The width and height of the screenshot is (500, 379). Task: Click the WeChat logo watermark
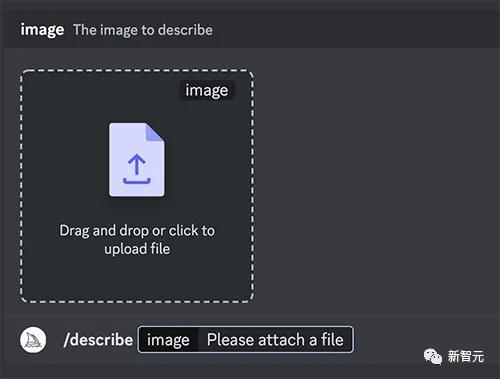click(433, 356)
